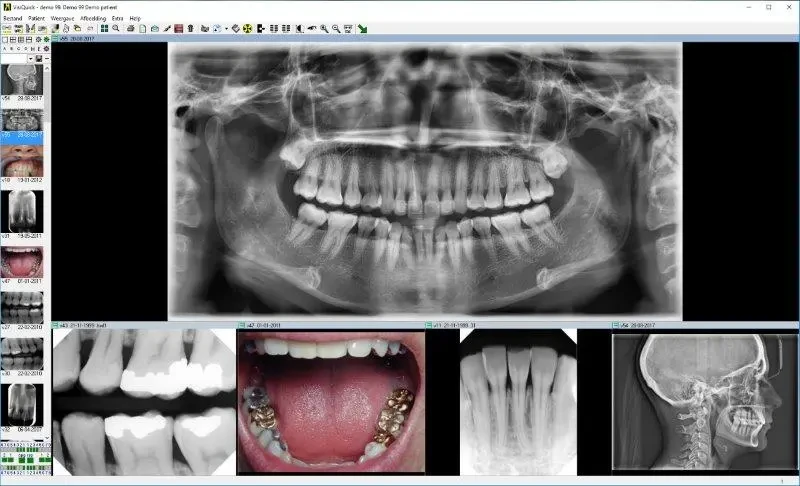
Task: Click the red save disk icon
Action: (x=179, y=28)
